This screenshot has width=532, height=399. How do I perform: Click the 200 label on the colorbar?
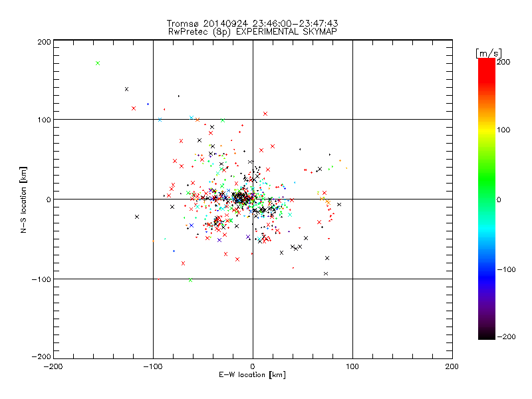[503, 62]
